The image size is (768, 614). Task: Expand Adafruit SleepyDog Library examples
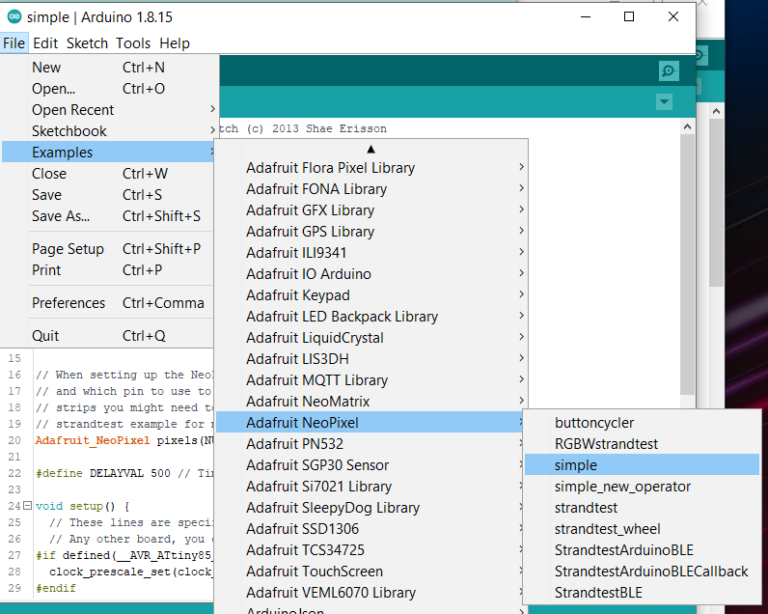click(x=371, y=507)
